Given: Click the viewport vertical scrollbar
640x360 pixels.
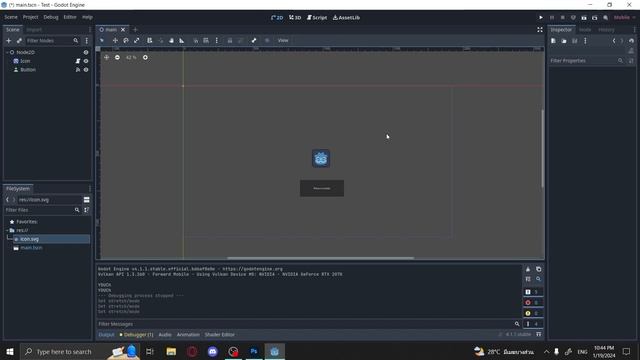Looking at the screenshot, I should tap(542, 148).
